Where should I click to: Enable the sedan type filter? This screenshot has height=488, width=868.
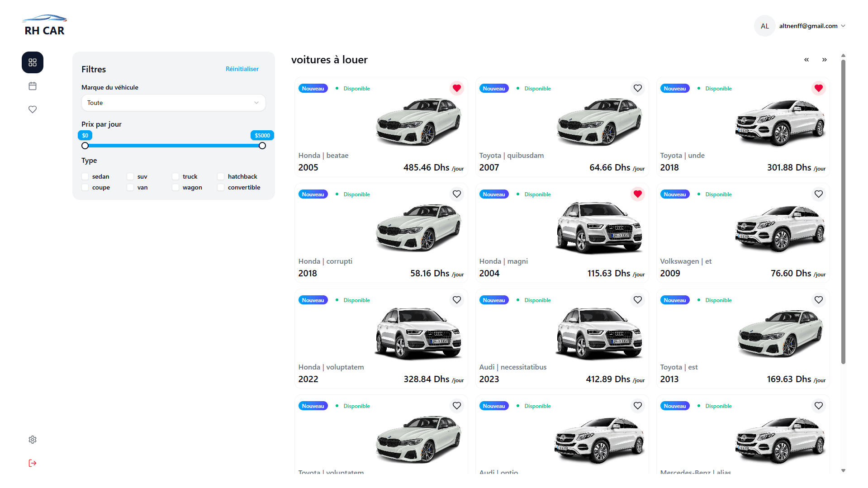coord(85,176)
